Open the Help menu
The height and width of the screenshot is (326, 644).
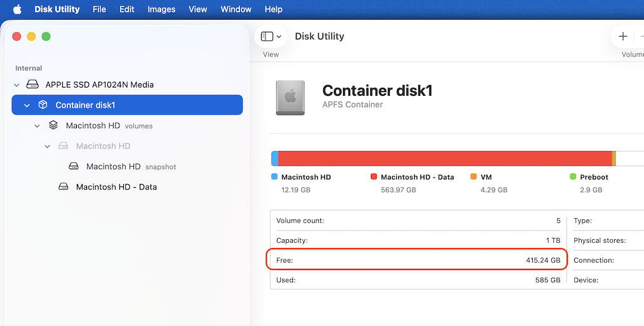pyautogui.click(x=274, y=9)
